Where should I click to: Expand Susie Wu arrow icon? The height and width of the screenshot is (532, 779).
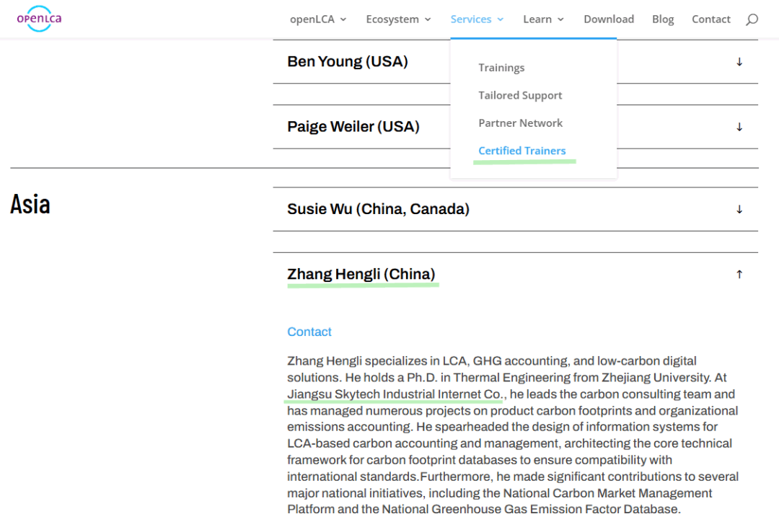click(739, 209)
